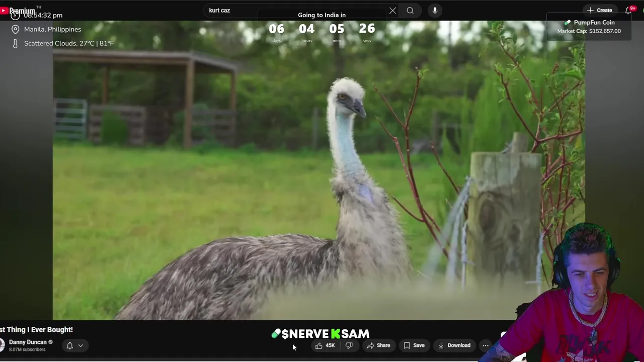Click the video title text under the player
The width and height of the screenshot is (644, 362).
[36, 330]
